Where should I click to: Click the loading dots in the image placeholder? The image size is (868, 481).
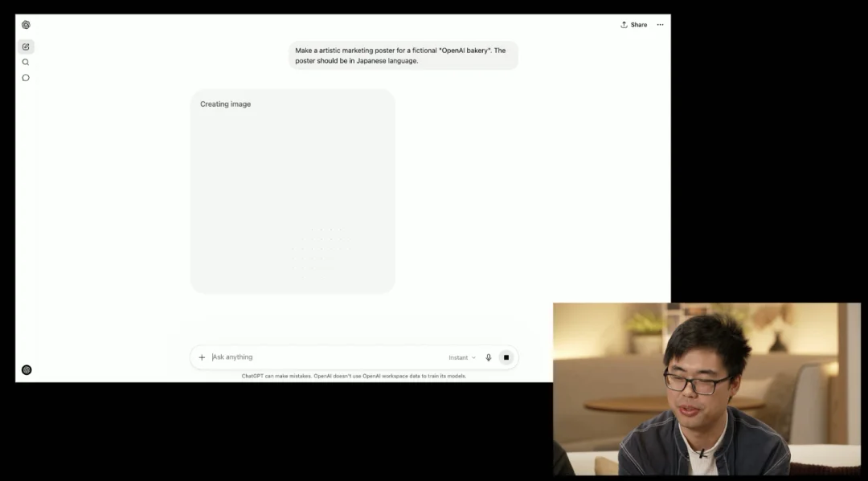point(321,245)
